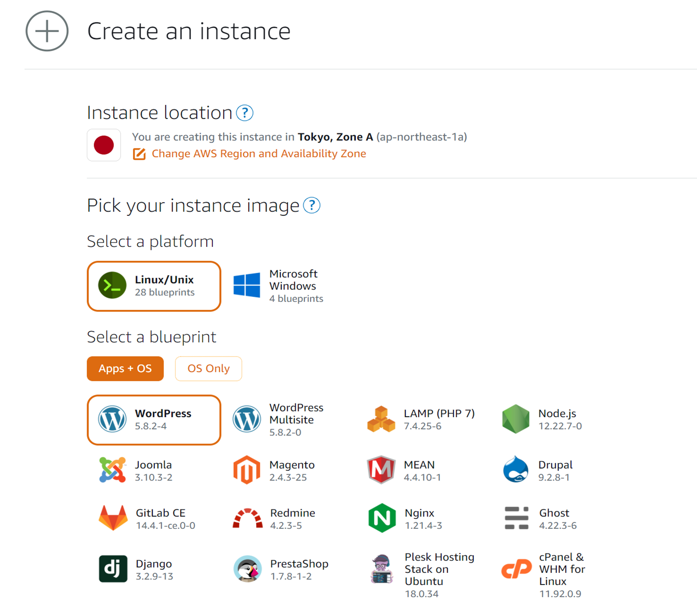Pick the Node.js hexagon icon
This screenshot has height=616, width=697.
pyautogui.click(x=516, y=419)
